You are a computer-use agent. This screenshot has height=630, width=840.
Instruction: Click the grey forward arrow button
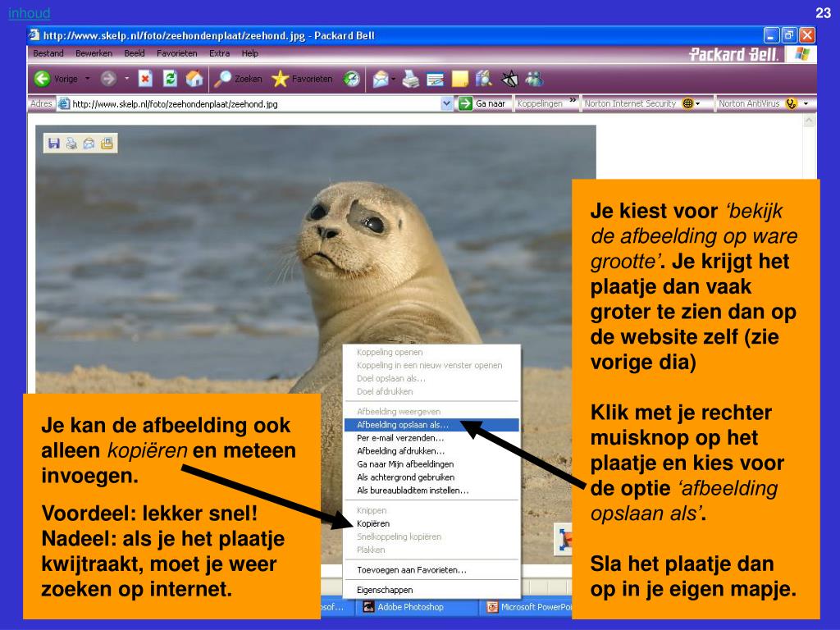coord(108,79)
